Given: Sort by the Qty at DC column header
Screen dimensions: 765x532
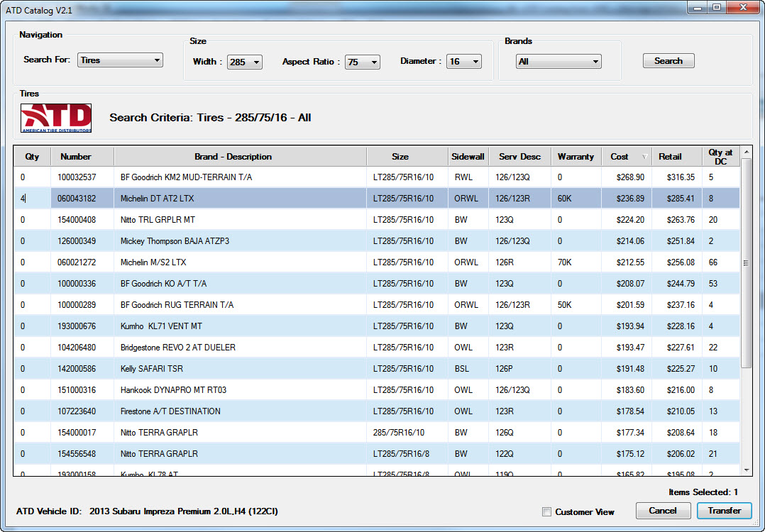Looking at the screenshot, I should (720, 157).
